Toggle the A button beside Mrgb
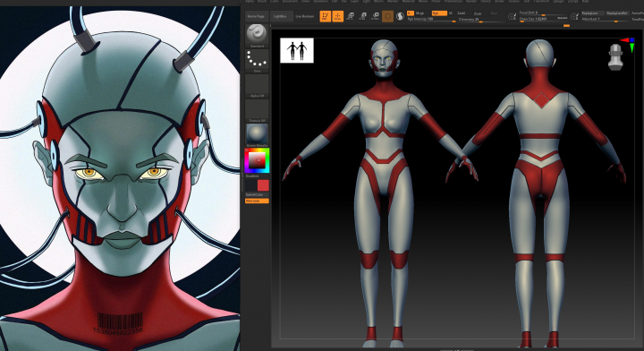 tap(410, 13)
